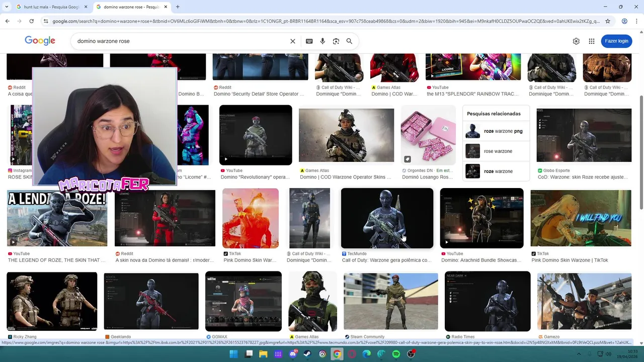Open Task View on the taskbar

pyautogui.click(x=249, y=354)
